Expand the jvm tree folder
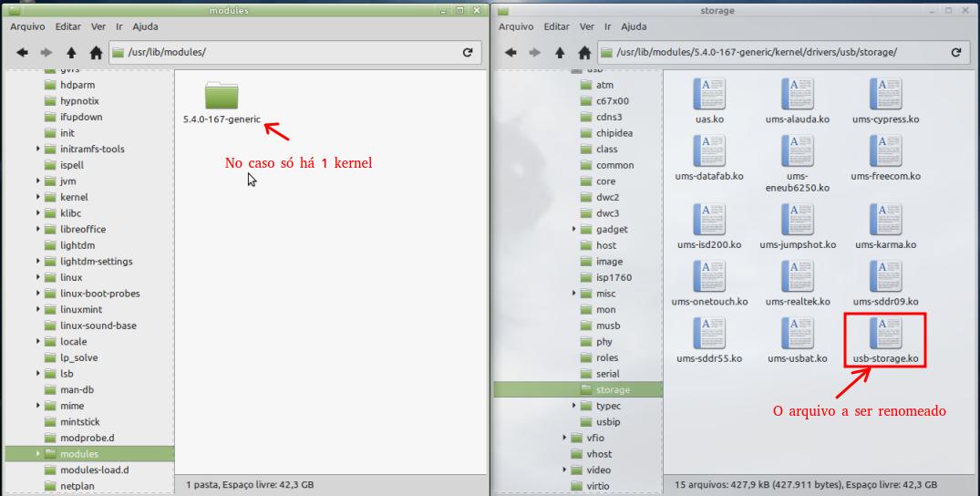 click(38, 181)
